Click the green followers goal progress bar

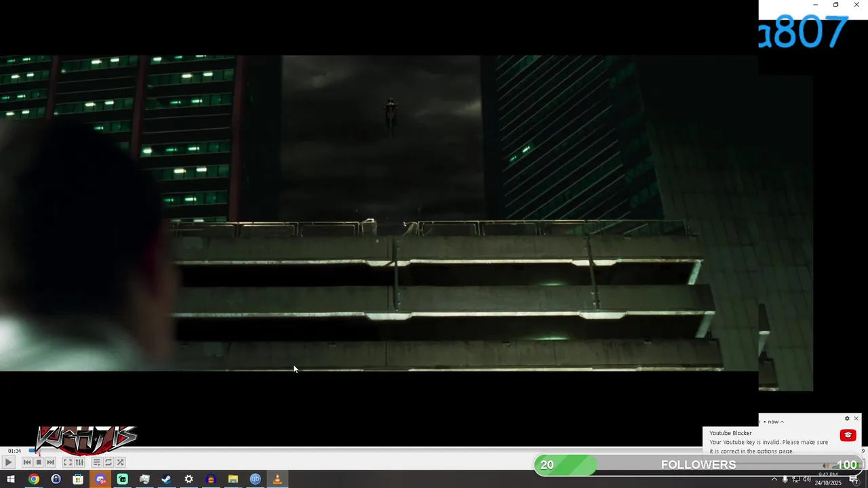pyautogui.click(x=566, y=465)
